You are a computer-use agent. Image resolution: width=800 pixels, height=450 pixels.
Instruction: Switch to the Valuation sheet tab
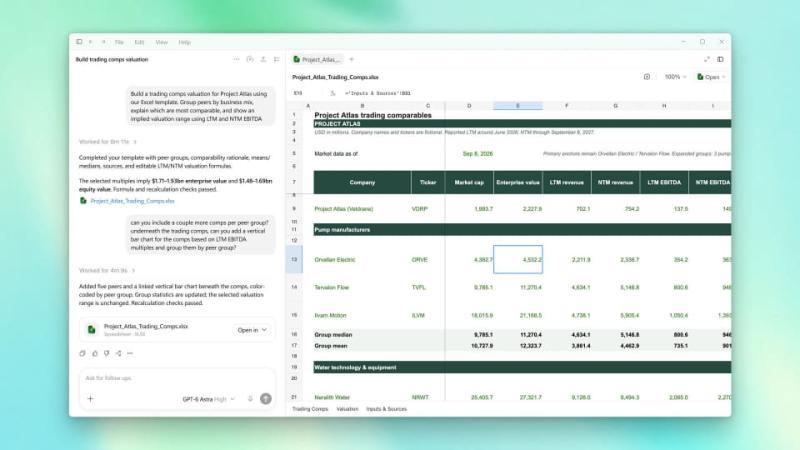[347, 409]
